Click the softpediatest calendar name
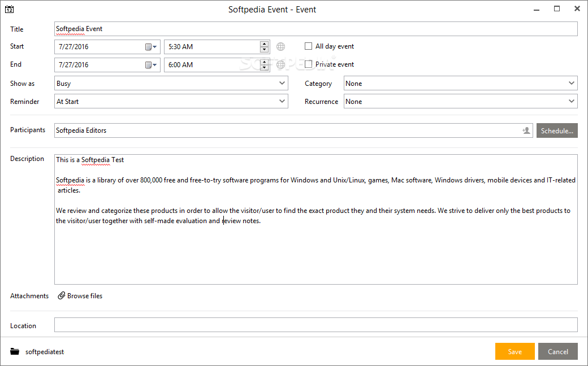Image resolution: width=588 pixels, height=366 pixels. coord(45,352)
